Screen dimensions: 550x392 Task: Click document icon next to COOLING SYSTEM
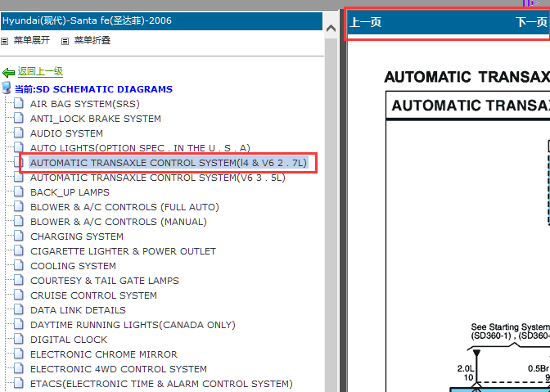19,265
